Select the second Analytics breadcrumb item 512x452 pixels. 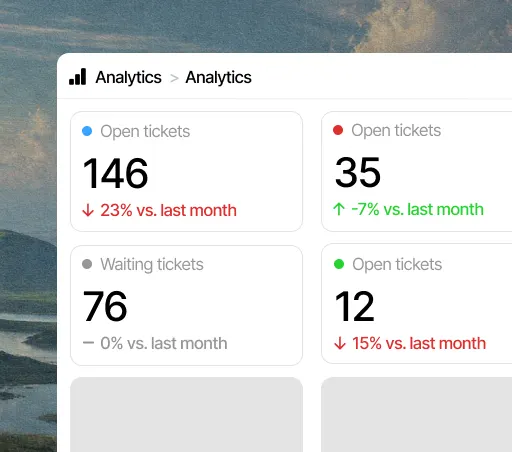[x=218, y=78]
